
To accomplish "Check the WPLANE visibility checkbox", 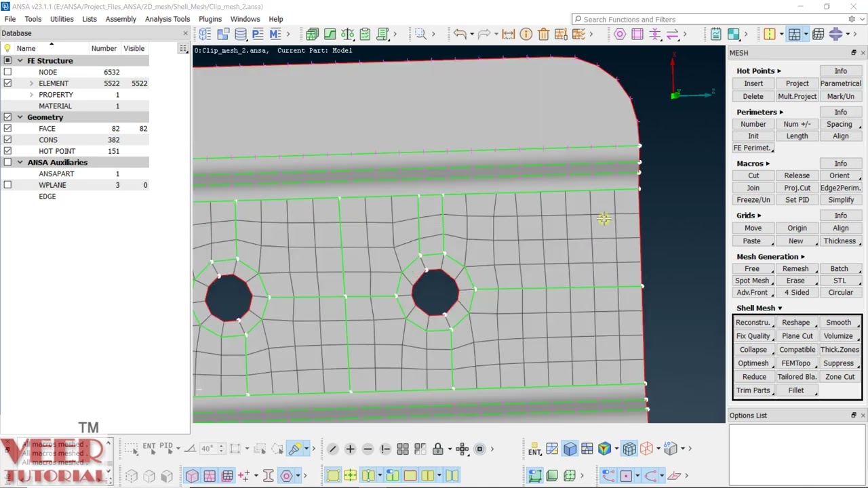I will 7,185.
